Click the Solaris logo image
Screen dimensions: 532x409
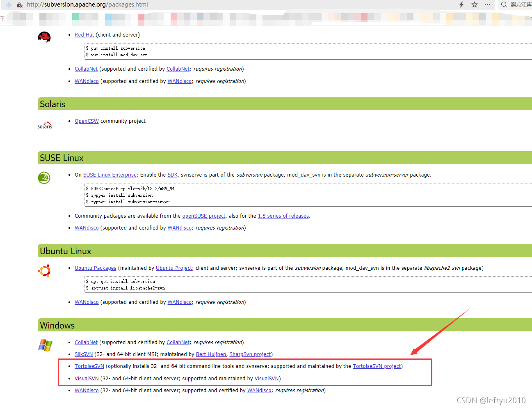point(45,125)
